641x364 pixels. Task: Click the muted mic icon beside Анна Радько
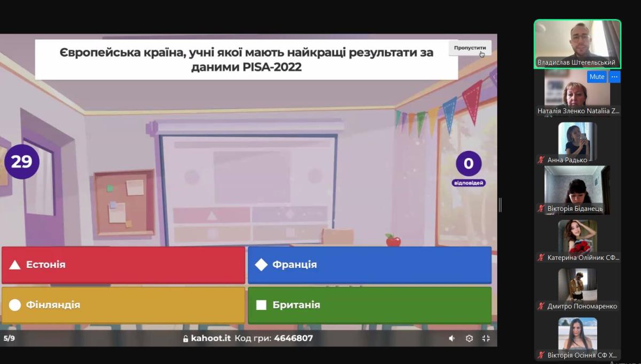[541, 160]
